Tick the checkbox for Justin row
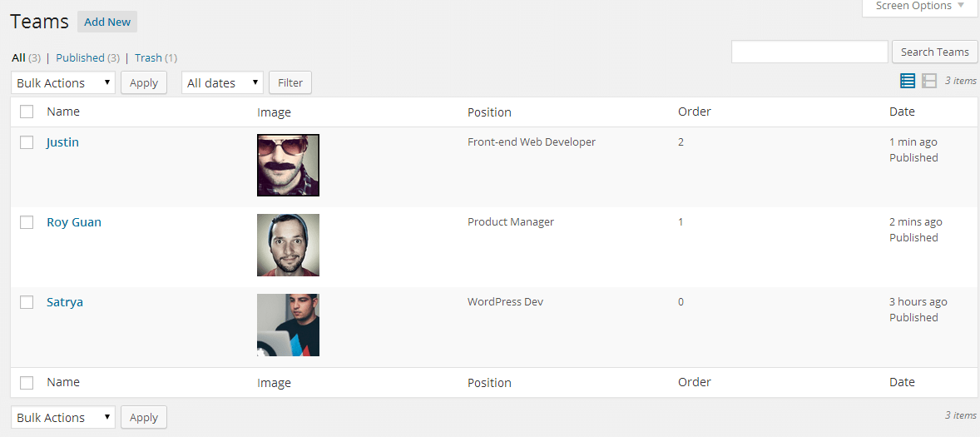 (x=27, y=142)
